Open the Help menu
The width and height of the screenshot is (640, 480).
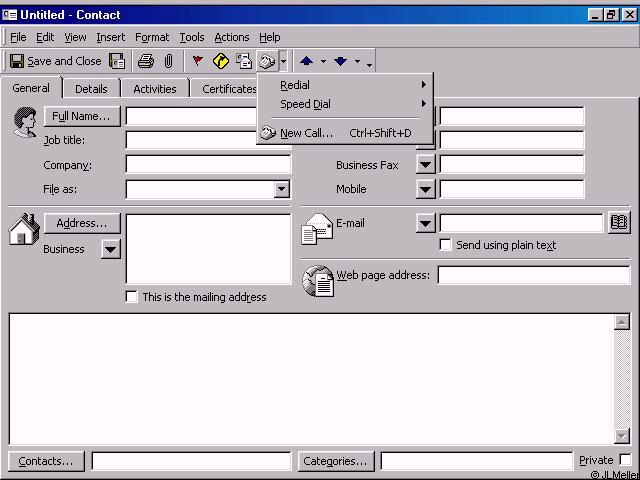[x=269, y=37]
